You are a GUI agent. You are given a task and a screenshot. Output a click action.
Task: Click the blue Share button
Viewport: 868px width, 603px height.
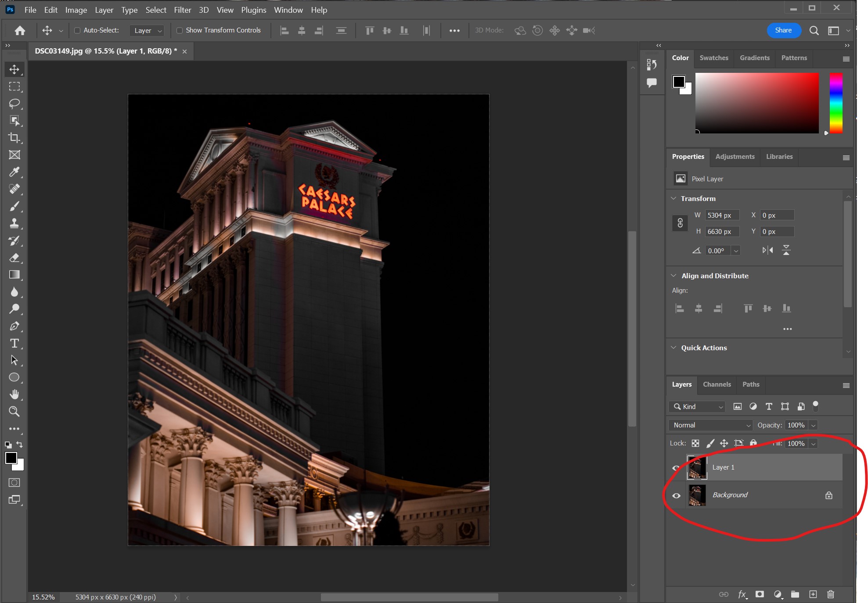pyautogui.click(x=783, y=30)
